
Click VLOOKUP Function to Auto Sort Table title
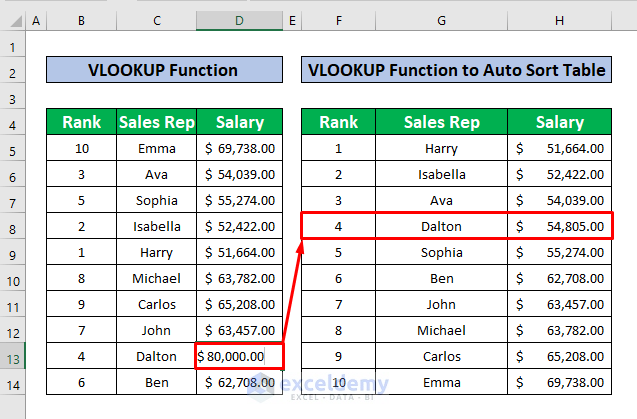[456, 70]
